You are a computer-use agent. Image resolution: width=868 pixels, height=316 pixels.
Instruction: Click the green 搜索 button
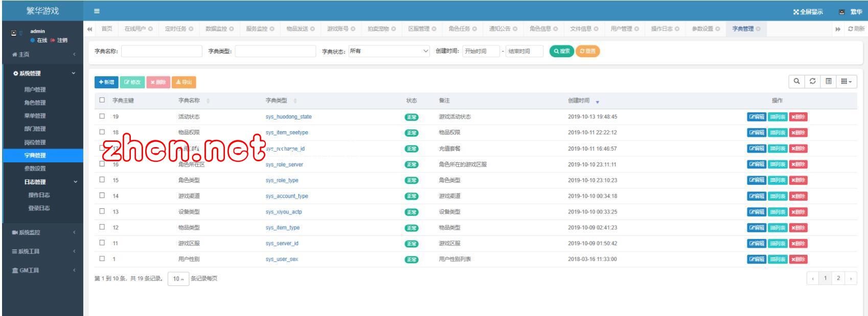561,51
